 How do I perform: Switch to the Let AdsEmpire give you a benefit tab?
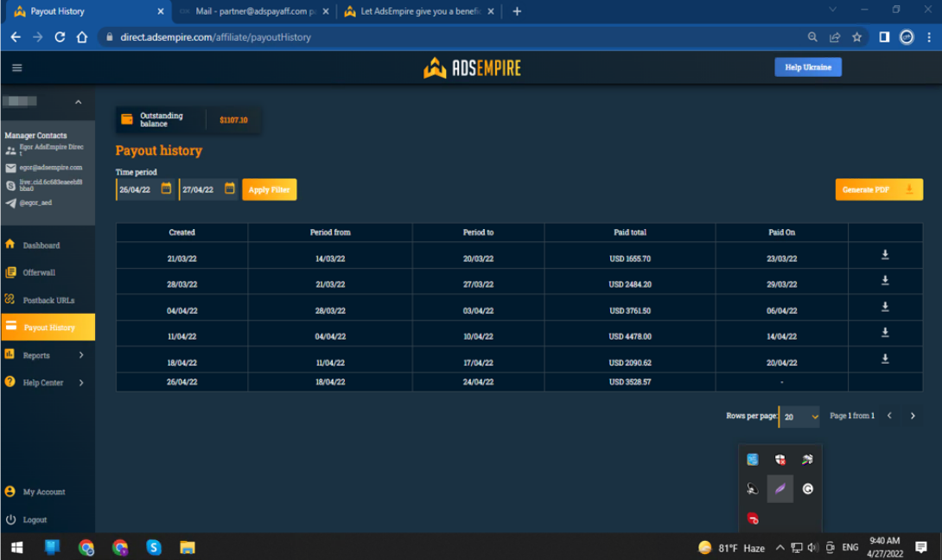[415, 11]
